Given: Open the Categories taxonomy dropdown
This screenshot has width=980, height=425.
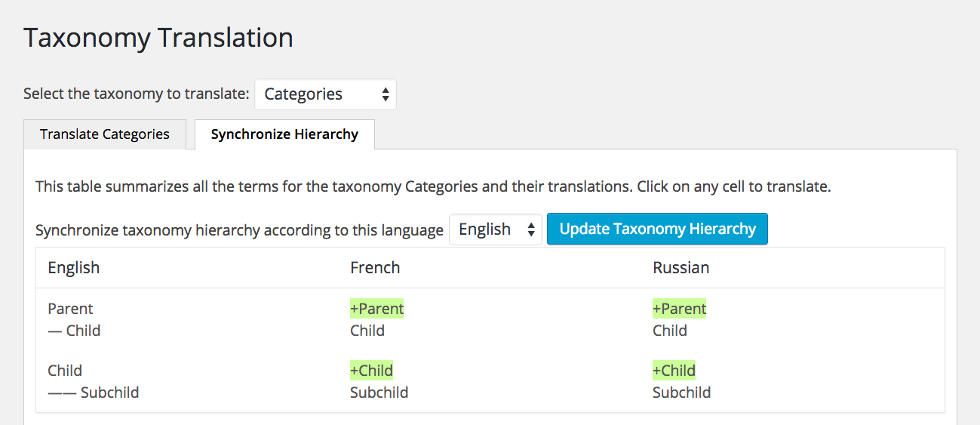Looking at the screenshot, I should (325, 94).
